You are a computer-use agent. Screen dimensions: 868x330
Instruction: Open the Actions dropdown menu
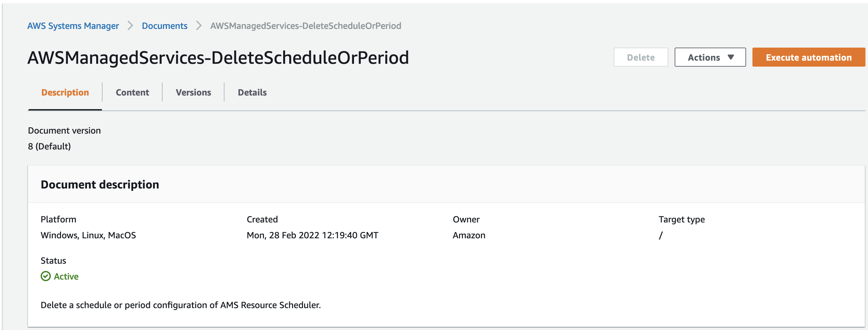click(x=710, y=57)
